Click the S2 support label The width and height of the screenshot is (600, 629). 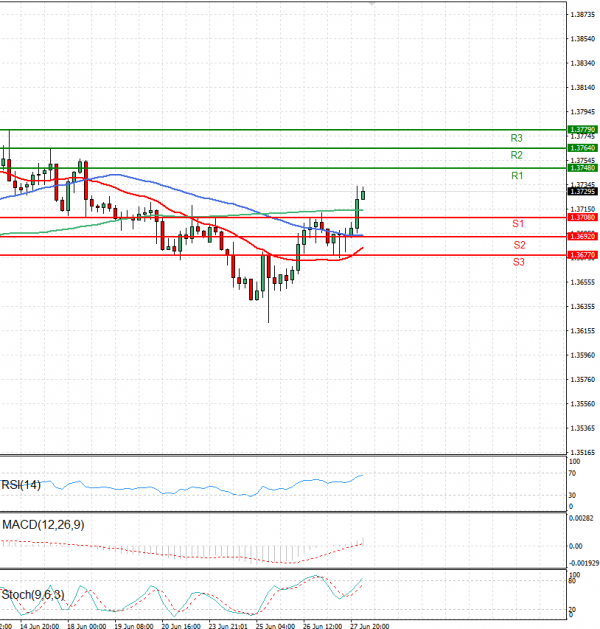[519, 245]
